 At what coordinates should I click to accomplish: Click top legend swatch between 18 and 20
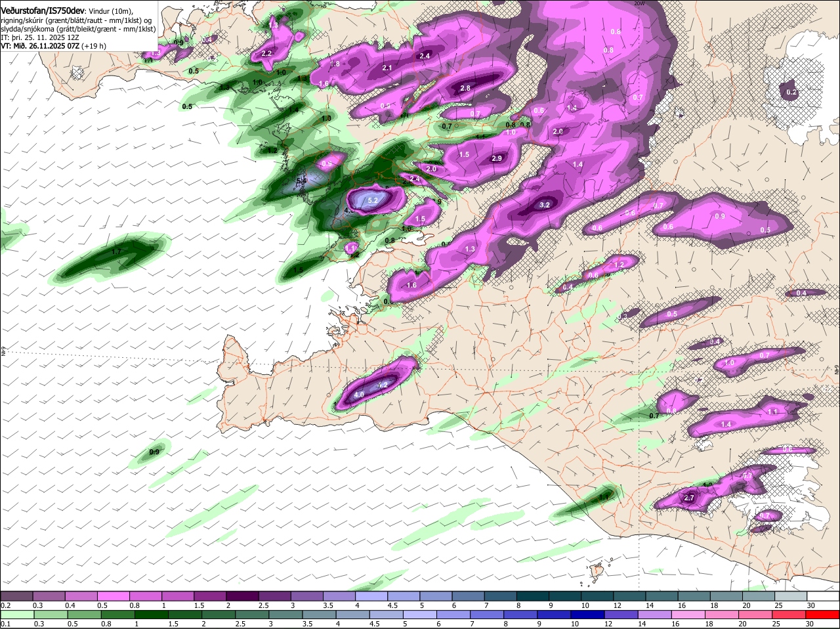[x=727, y=596]
